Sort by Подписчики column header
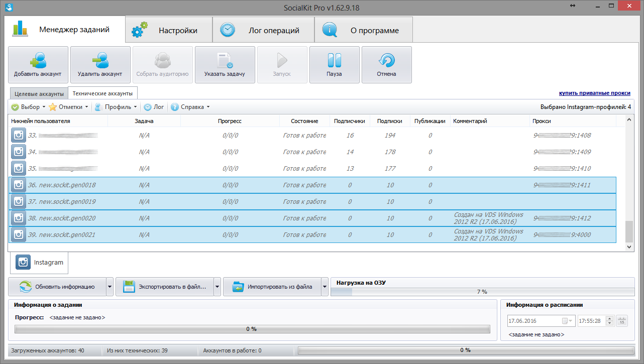 click(x=350, y=121)
